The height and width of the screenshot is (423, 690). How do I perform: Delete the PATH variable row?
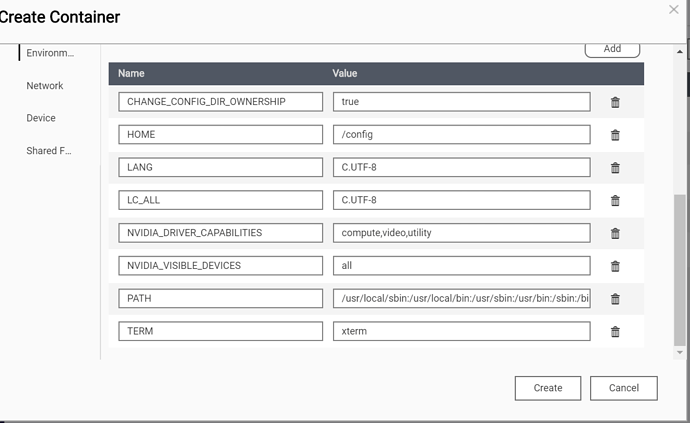(x=615, y=299)
